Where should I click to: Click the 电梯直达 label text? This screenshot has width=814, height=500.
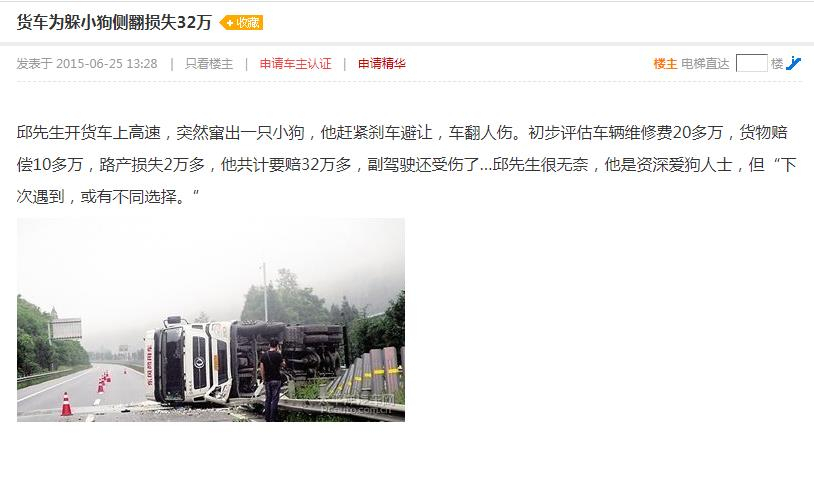click(x=705, y=64)
